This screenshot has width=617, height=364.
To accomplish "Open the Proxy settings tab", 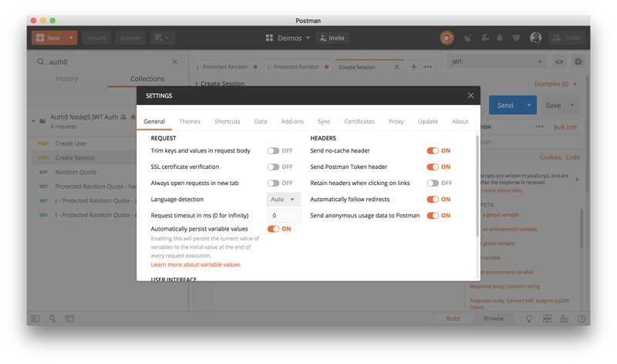I will [x=396, y=122].
